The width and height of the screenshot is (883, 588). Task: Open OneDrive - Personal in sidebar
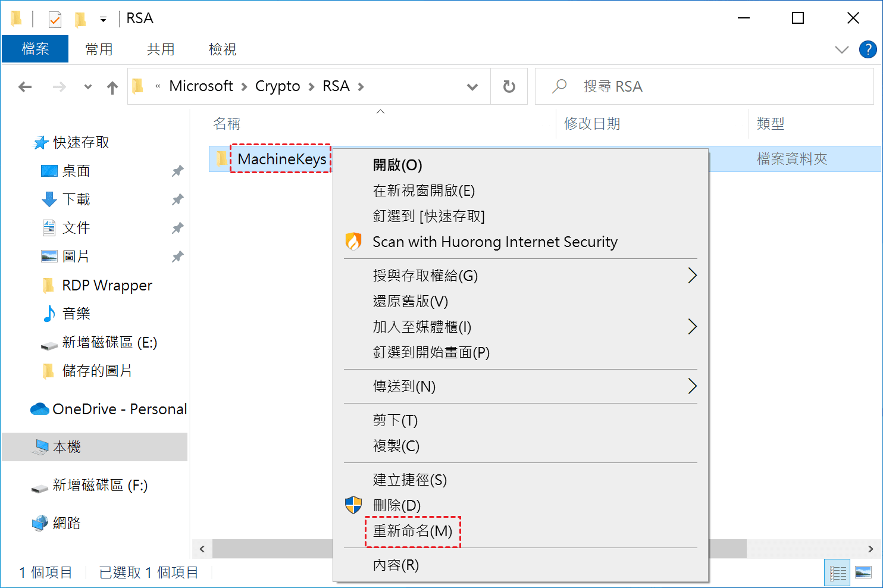[x=119, y=409]
